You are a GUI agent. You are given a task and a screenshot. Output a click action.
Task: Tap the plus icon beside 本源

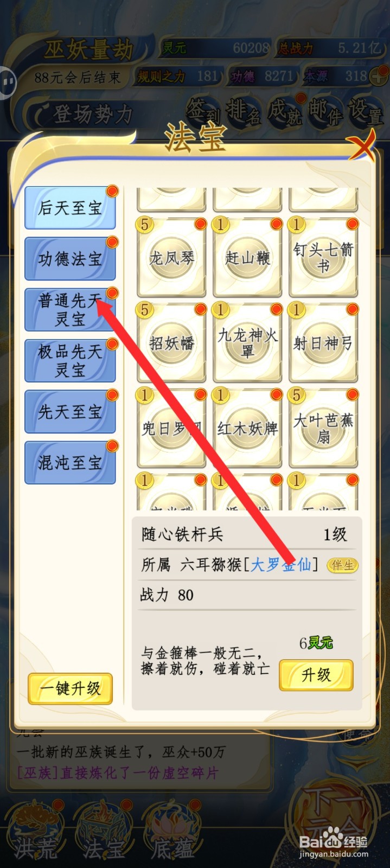pyautogui.click(x=378, y=77)
